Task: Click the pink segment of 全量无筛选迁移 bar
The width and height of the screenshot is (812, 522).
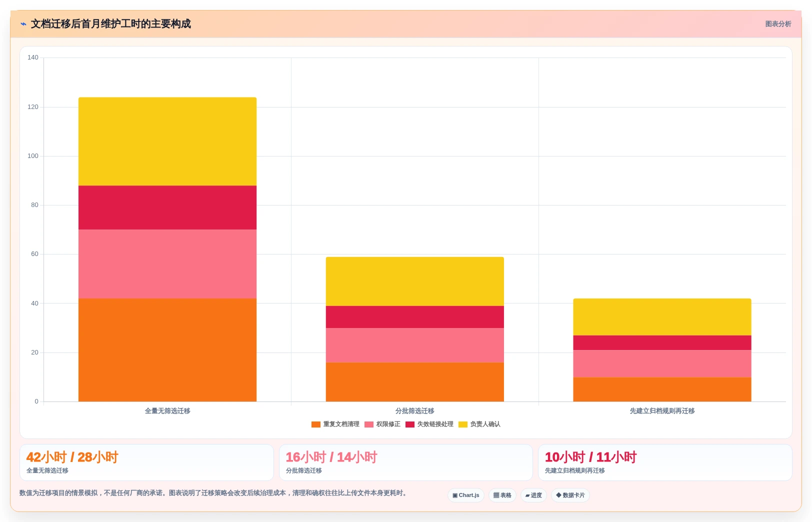Action: click(x=167, y=264)
